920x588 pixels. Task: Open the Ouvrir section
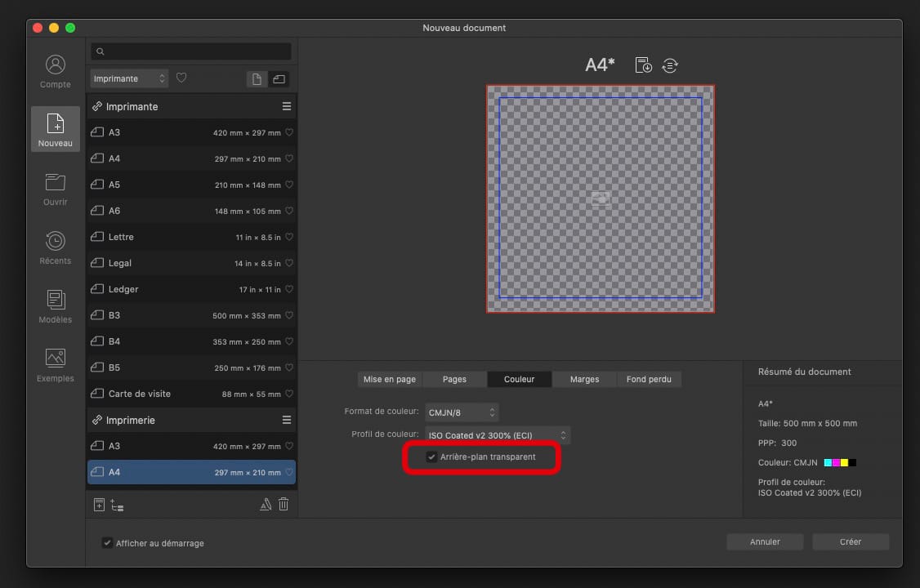[56, 189]
